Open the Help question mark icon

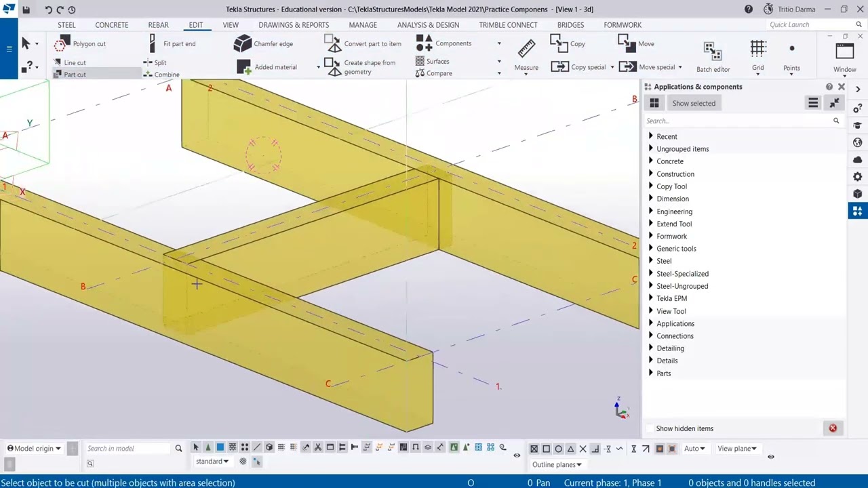coord(748,9)
